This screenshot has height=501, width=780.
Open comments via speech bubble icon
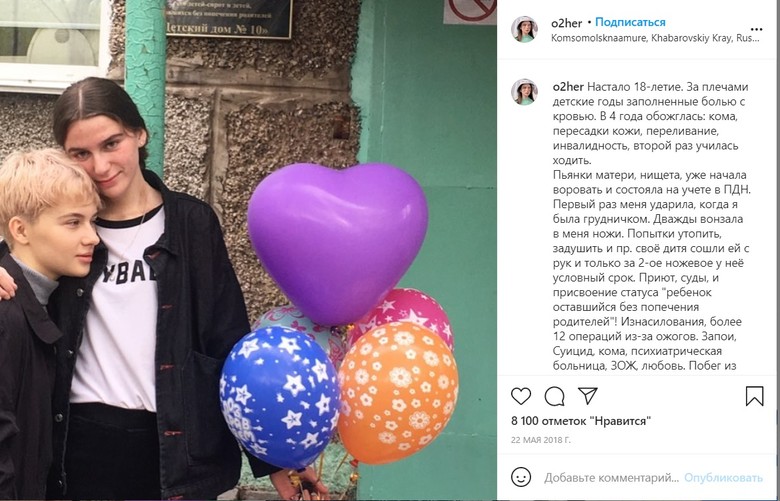554,397
